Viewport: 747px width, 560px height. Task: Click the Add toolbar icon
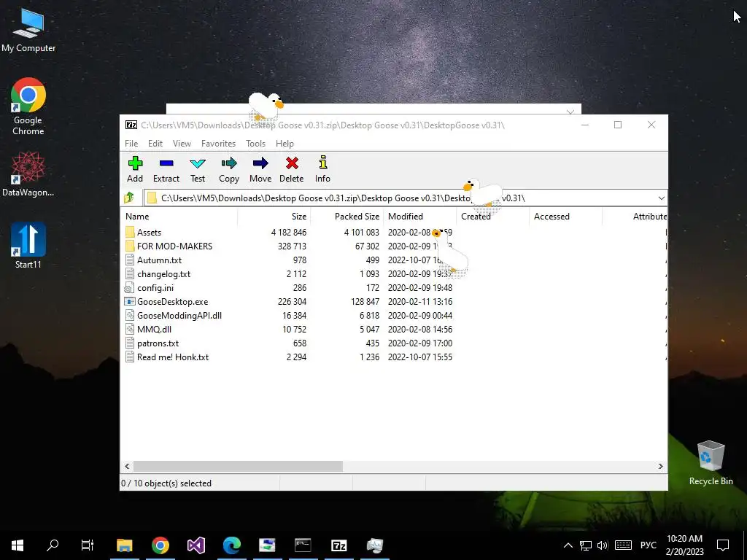click(135, 163)
